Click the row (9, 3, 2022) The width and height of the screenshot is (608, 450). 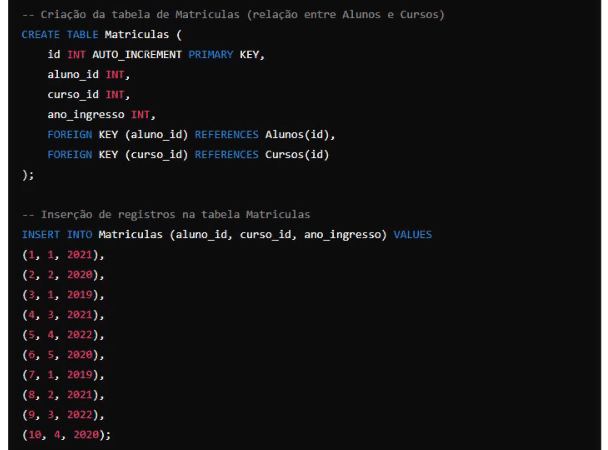tap(62, 414)
